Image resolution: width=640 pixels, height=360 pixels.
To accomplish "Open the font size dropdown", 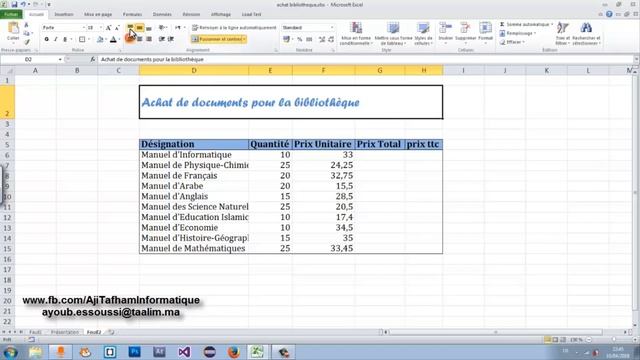I will [x=101, y=28].
